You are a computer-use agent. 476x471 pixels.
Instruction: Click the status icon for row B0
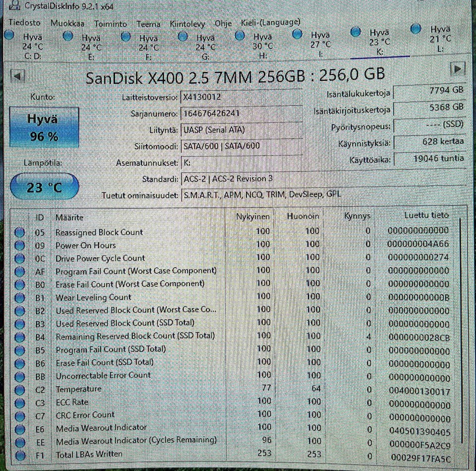(19, 285)
